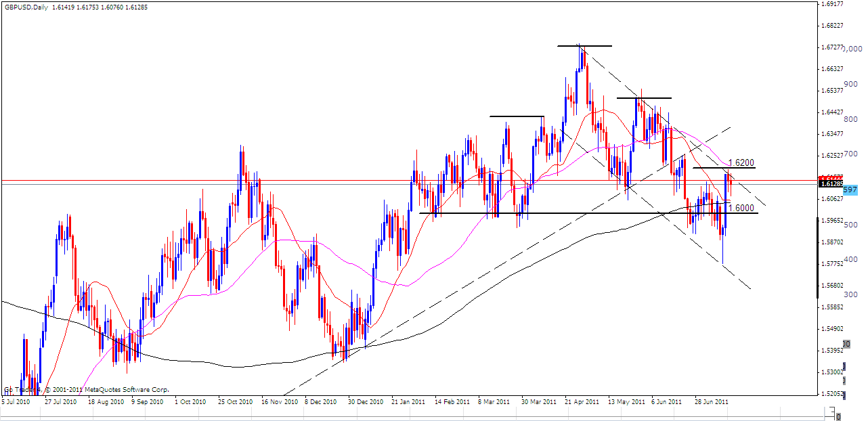
Task: Select the horizontal line at the April 2011 peak
Action: pos(584,46)
